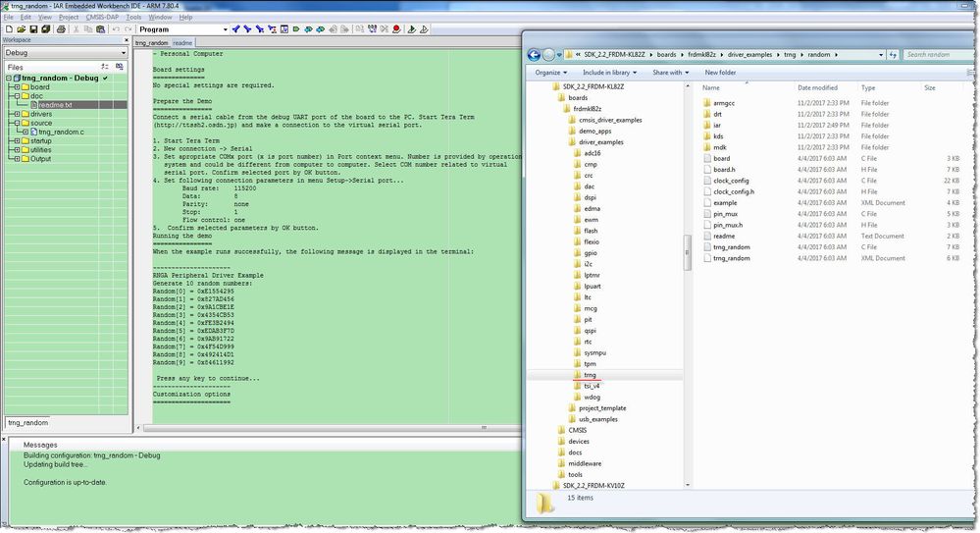Click the Find binoculars icon

[259, 29]
